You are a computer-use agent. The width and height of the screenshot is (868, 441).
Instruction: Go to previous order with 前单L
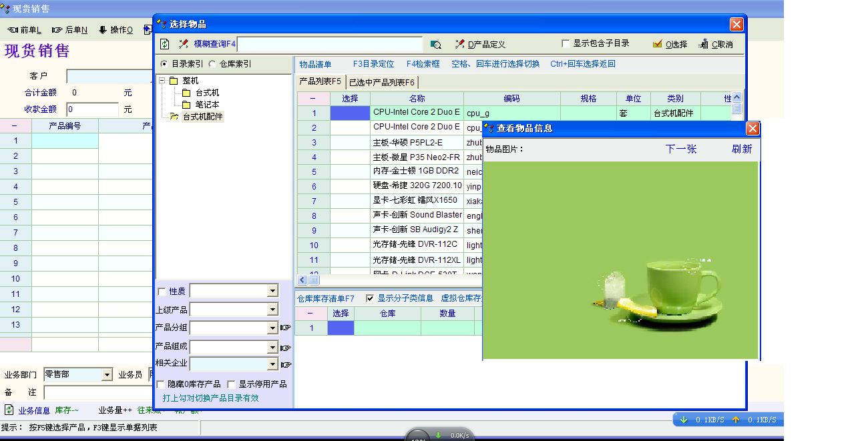[25, 30]
